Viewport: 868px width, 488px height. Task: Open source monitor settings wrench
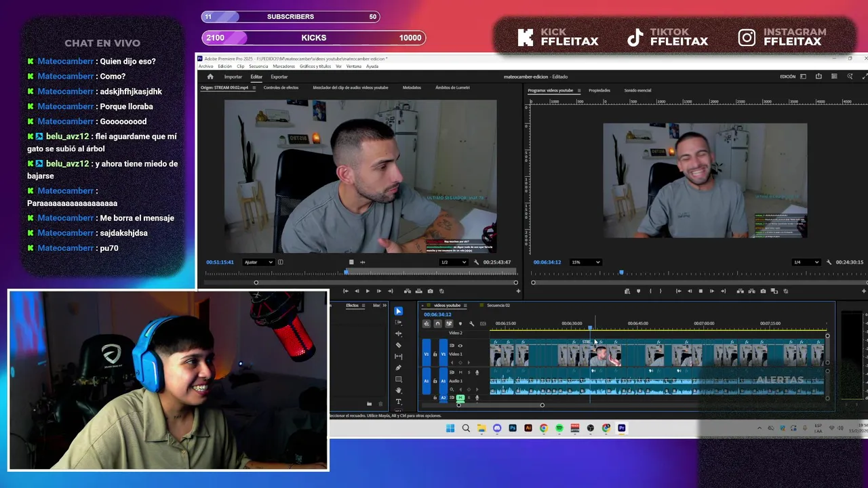[476, 262]
